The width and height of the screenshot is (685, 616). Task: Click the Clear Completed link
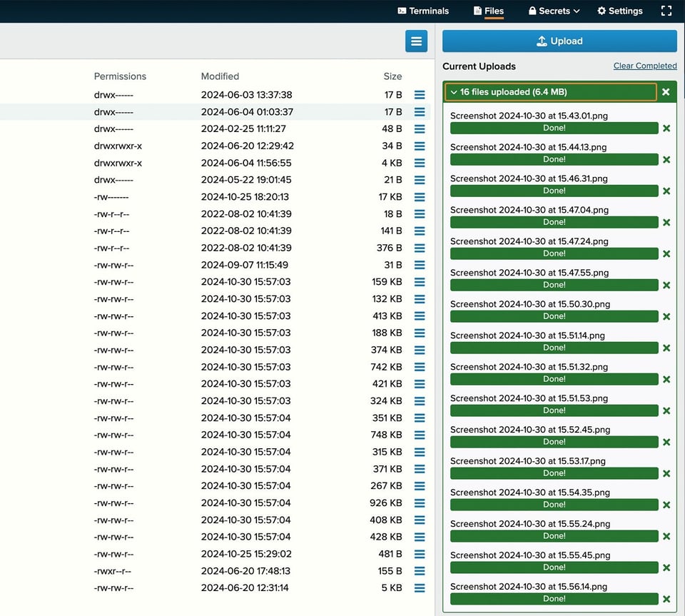645,66
